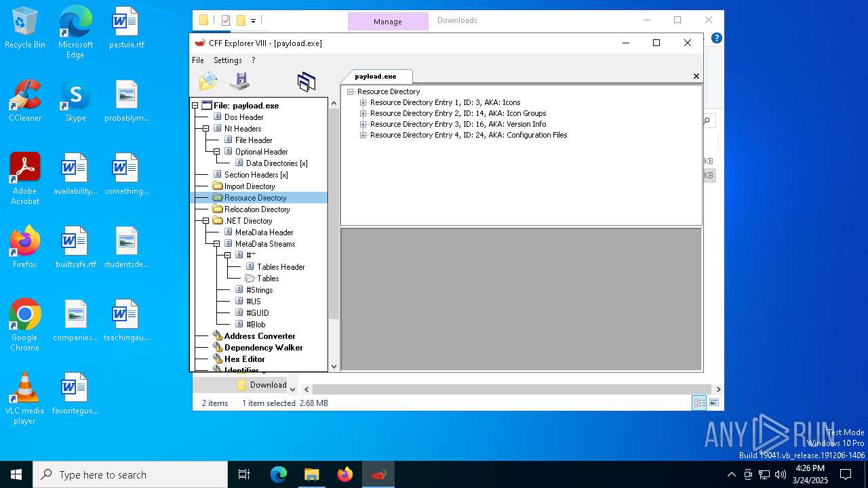Open CCleaner desktop shortcut
This screenshot has height=488, width=868.
25,102
